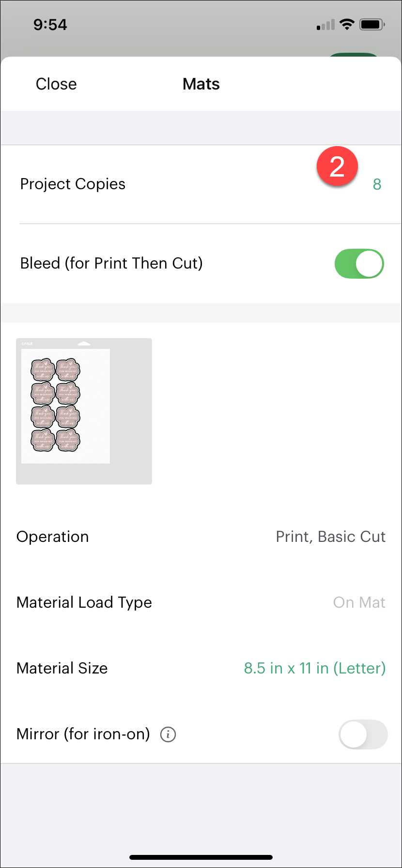402x868 pixels.
Task: Disable Bleed for Print Then Cut
Action: pyautogui.click(x=359, y=263)
